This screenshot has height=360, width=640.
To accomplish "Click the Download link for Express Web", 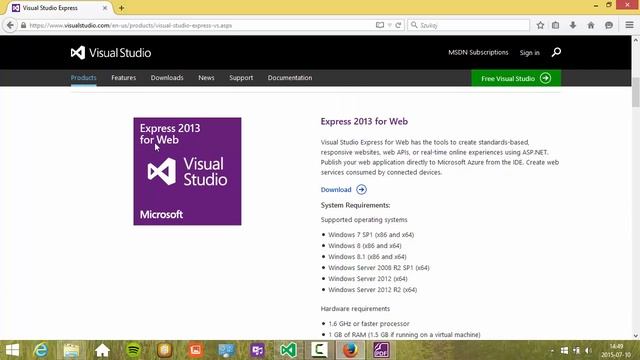I will coord(336,189).
